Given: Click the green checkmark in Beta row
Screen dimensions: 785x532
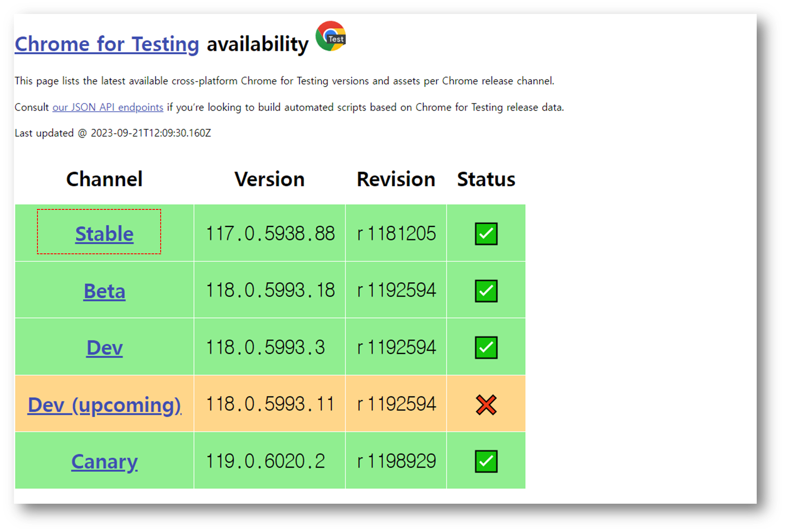Looking at the screenshot, I should click(486, 291).
